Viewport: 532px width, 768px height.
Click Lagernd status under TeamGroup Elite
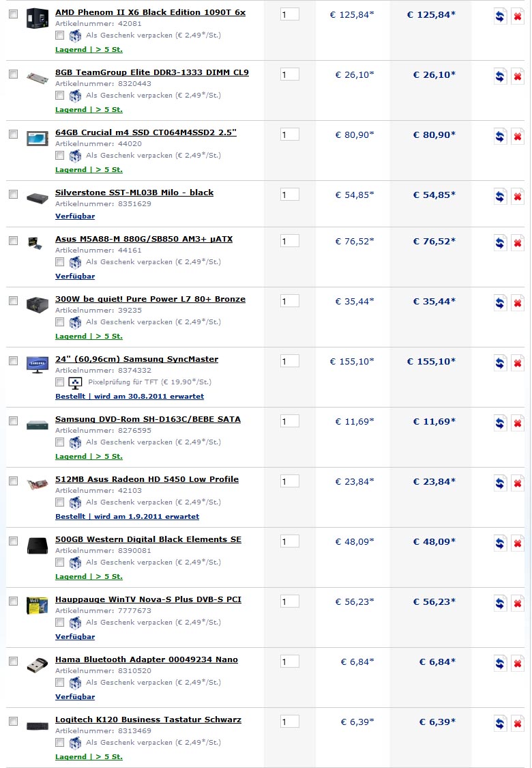click(89, 110)
